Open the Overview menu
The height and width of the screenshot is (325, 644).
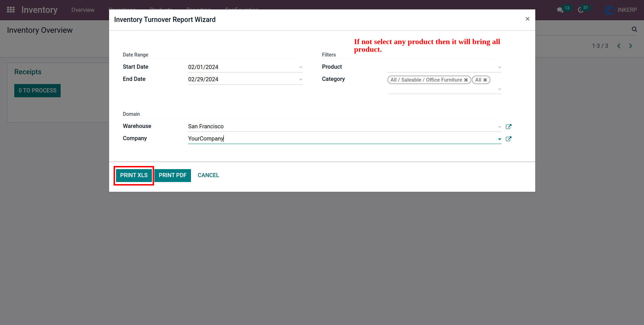[x=83, y=10]
